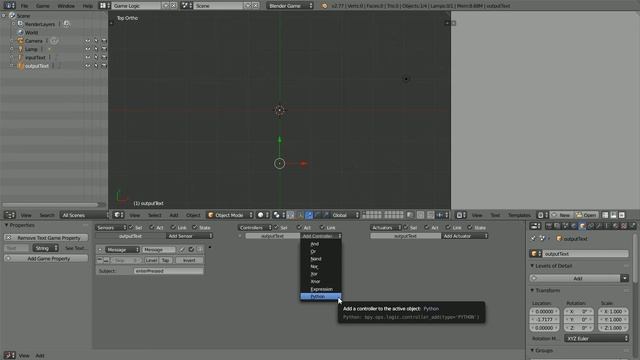Collapse the Properties panel header
This screenshot has width=640, height=360.
(20, 225)
